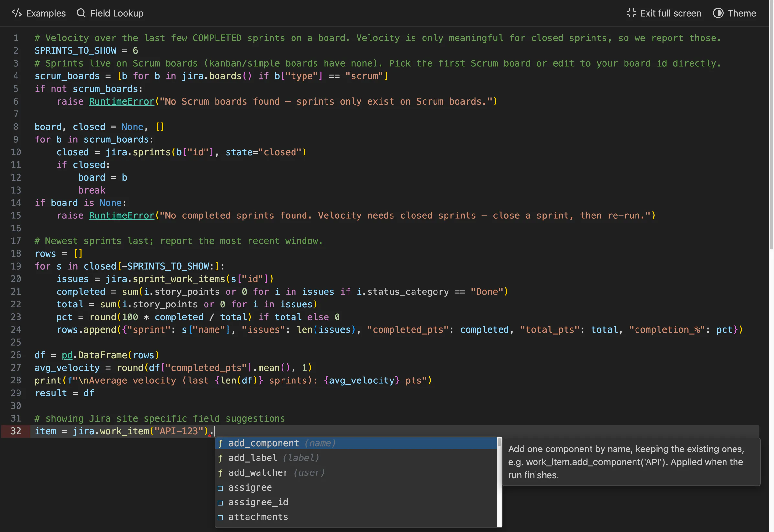This screenshot has width=774, height=532.
Task: Click the Field Lookup magnifier icon
Action: click(x=81, y=13)
